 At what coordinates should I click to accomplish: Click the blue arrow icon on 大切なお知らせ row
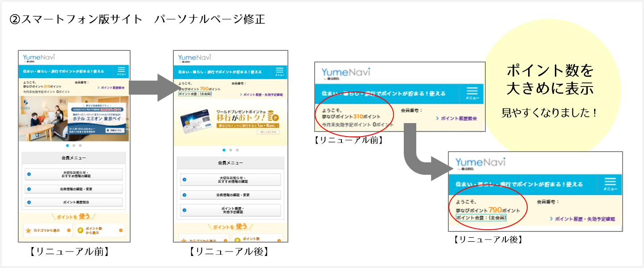29,174
